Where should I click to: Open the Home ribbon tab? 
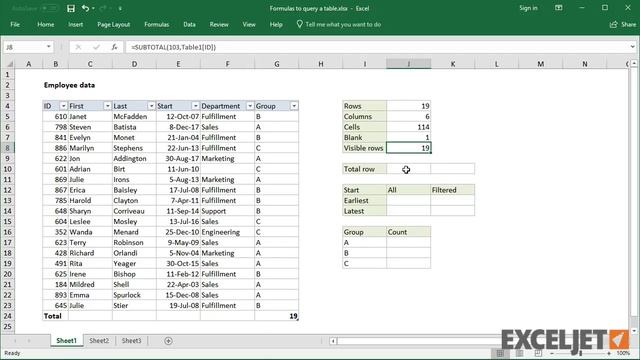pos(46,24)
